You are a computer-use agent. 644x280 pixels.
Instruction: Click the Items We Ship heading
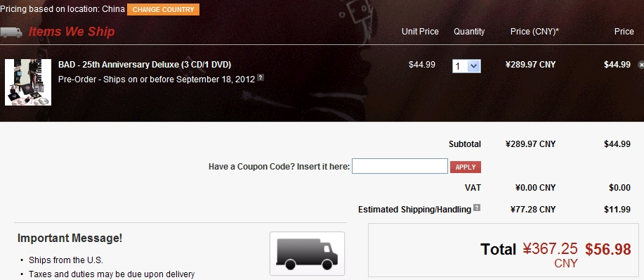pyautogui.click(x=72, y=32)
